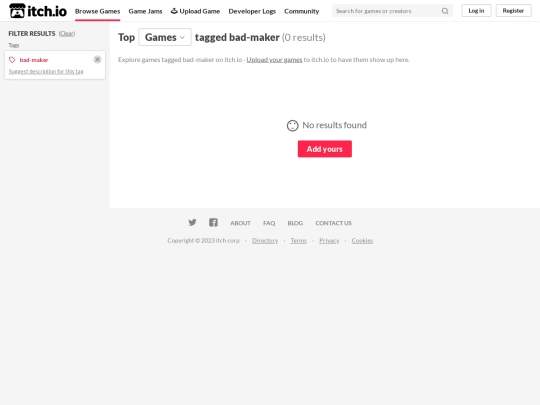This screenshot has height=405, width=540.
Task: Open Upload Game page
Action: pos(195,11)
